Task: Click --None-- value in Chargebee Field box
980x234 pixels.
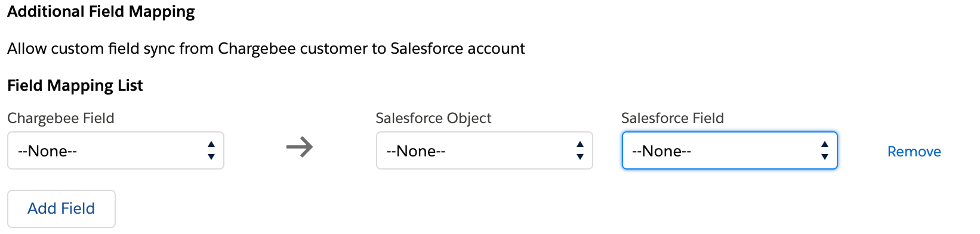Action: pos(47,151)
